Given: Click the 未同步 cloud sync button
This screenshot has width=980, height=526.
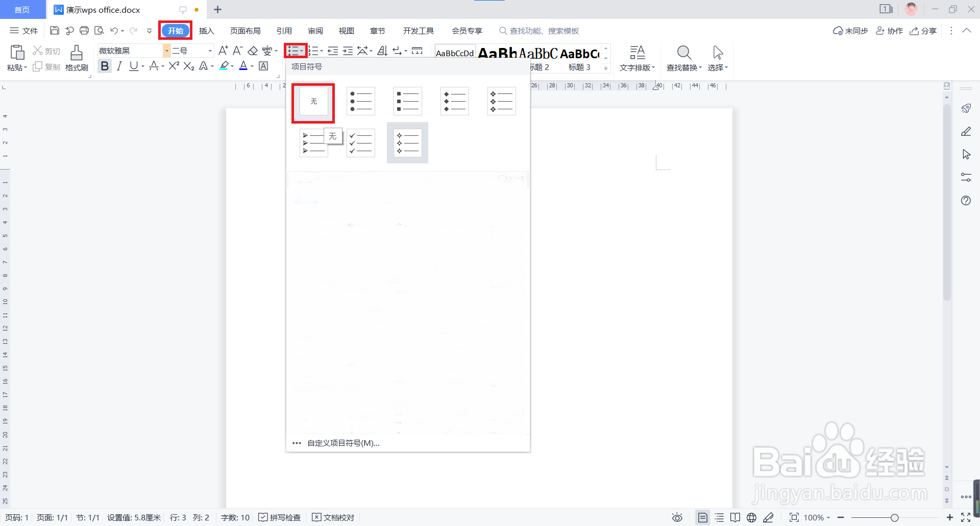Looking at the screenshot, I should point(850,31).
